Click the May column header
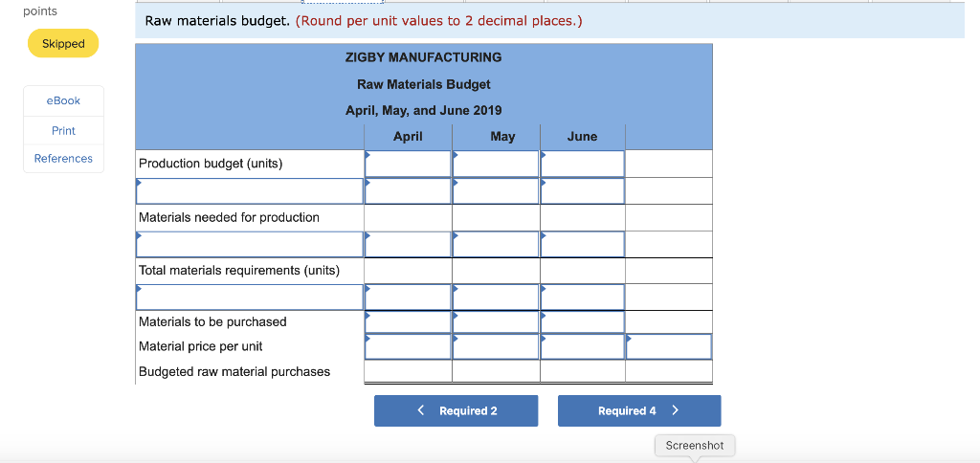This screenshot has width=980, height=463. click(502, 136)
